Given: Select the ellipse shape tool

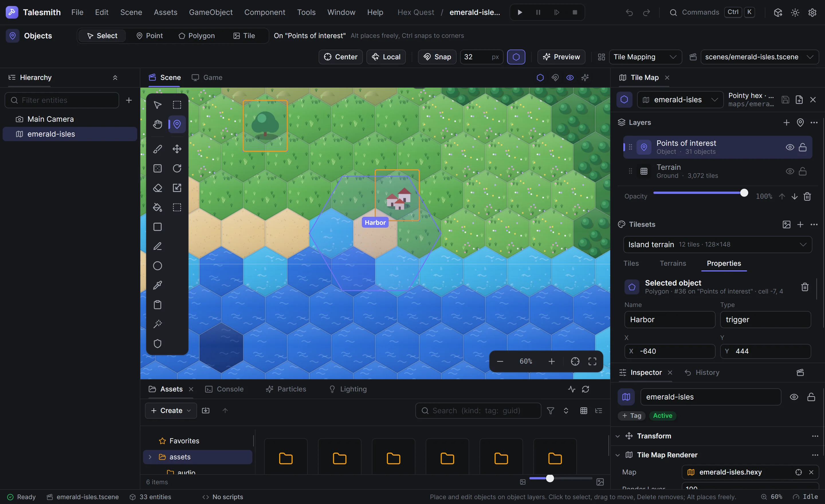Looking at the screenshot, I should [x=157, y=266].
